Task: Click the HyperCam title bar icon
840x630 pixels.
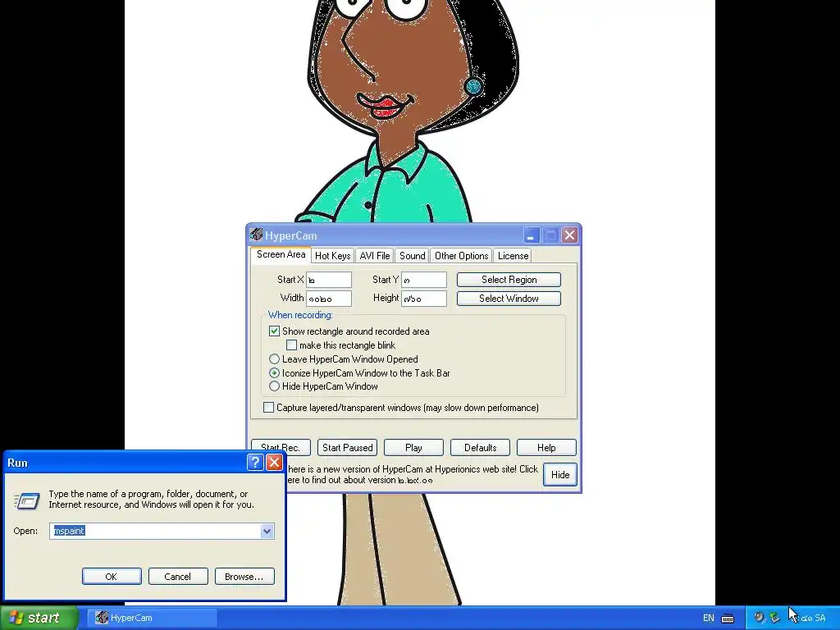Action: 256,235
